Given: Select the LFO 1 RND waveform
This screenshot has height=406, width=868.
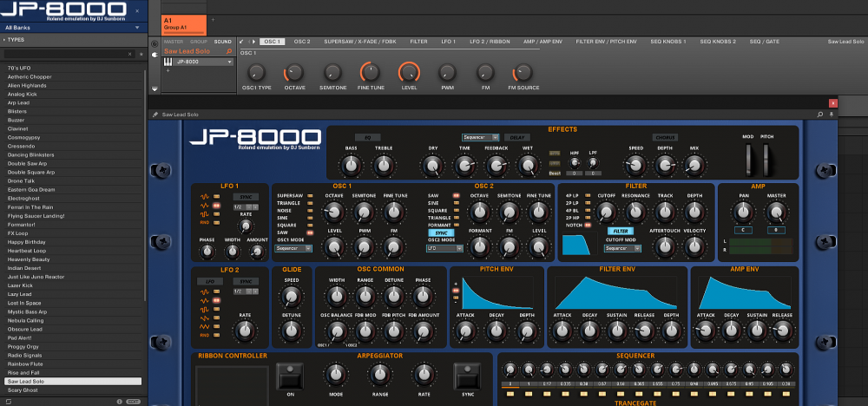Looking at the screenshot, I should pos(216,222).
